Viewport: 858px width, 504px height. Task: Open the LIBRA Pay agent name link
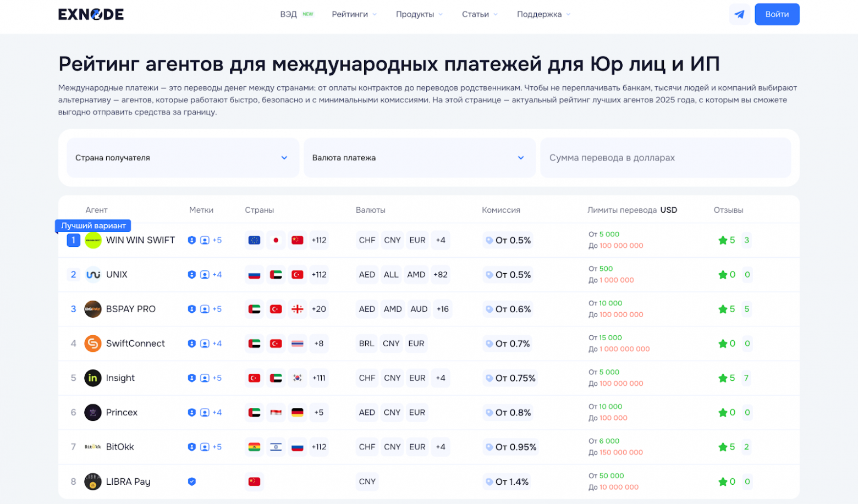coord(128,481)
